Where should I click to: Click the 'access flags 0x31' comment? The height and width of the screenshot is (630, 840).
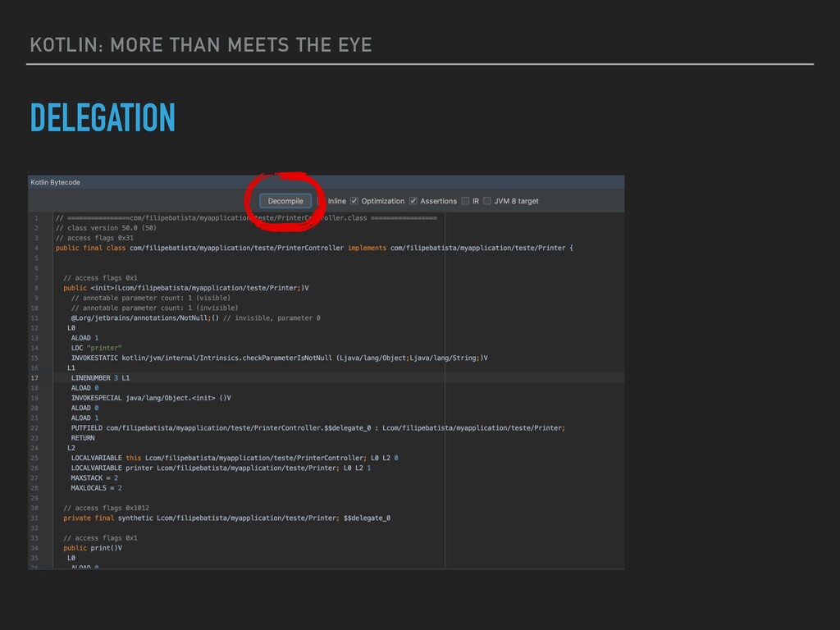pos(94,238)
